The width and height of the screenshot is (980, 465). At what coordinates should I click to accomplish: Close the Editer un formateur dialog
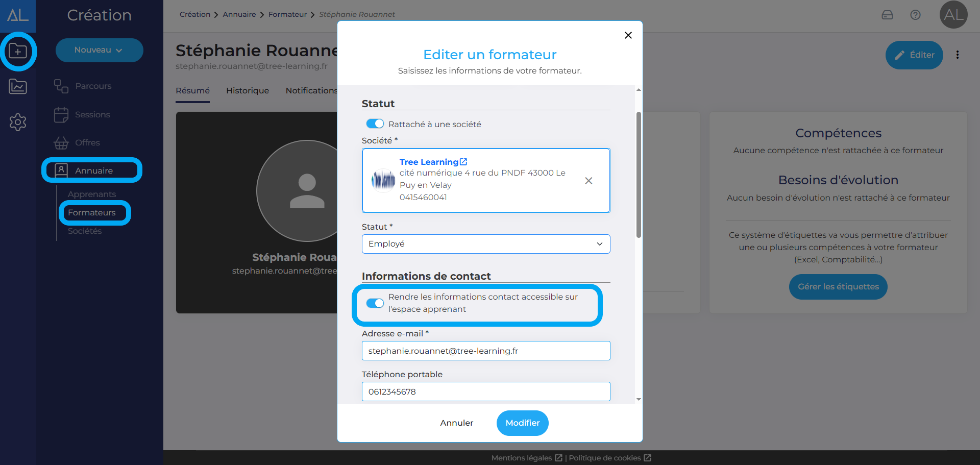pos(628,35)
